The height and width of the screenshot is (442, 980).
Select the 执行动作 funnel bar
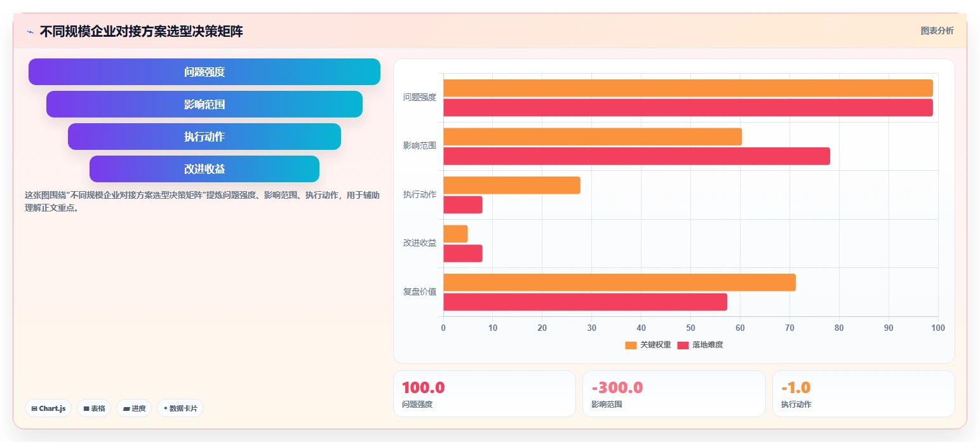[205, 137]
